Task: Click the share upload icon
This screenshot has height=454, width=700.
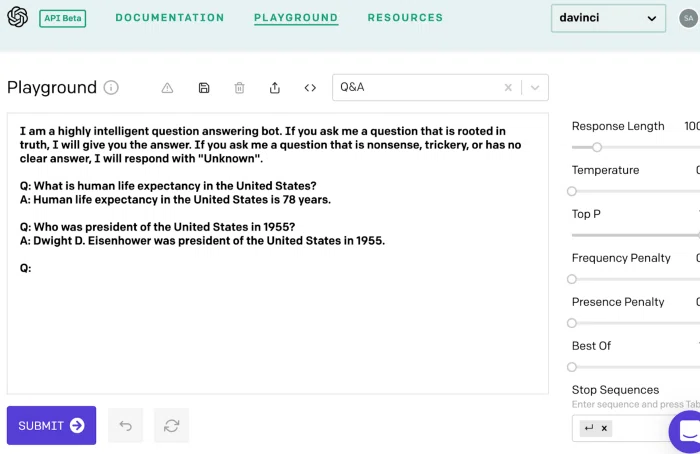Action: [x=275, y=88]
